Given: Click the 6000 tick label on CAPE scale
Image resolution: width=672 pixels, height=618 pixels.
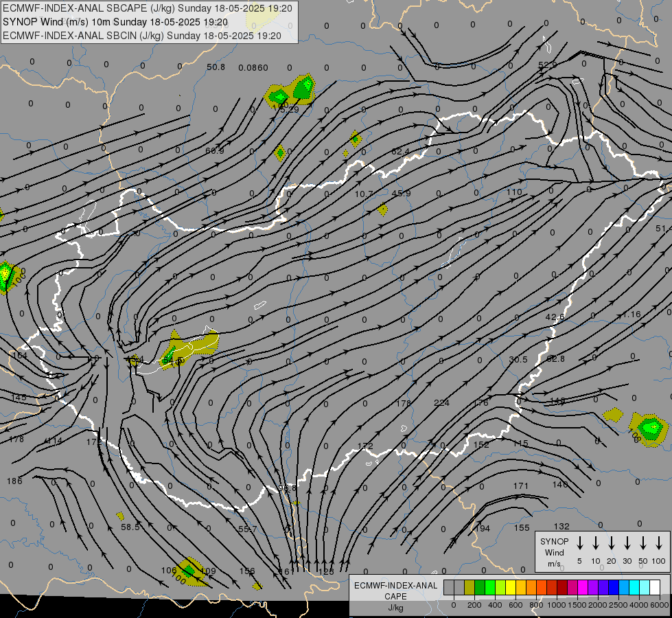Looking at the screenshot, I should [660, 605].
